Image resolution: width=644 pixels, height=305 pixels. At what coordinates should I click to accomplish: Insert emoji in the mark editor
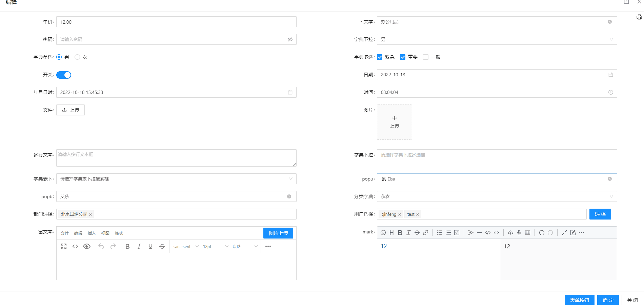383,232
